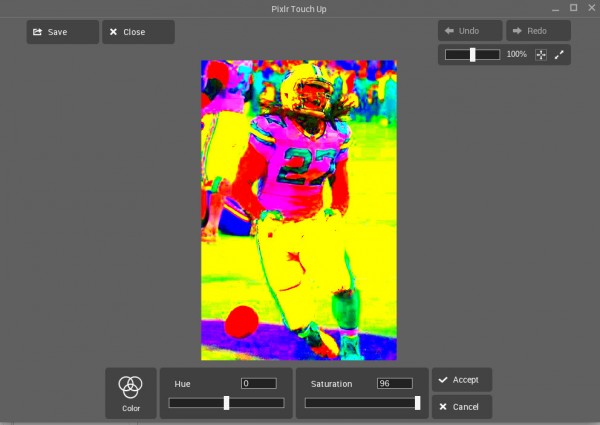
Task: Click the Save button
Action: tap(63, 32)
